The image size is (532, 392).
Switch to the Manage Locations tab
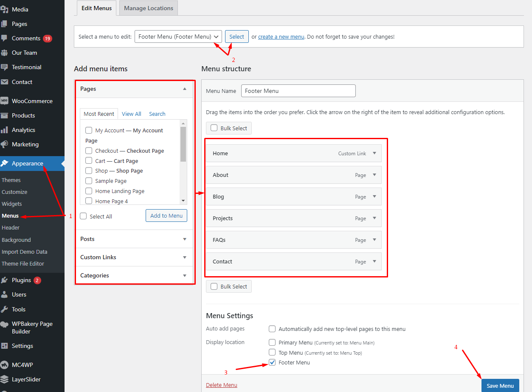(x=149, y=8)
